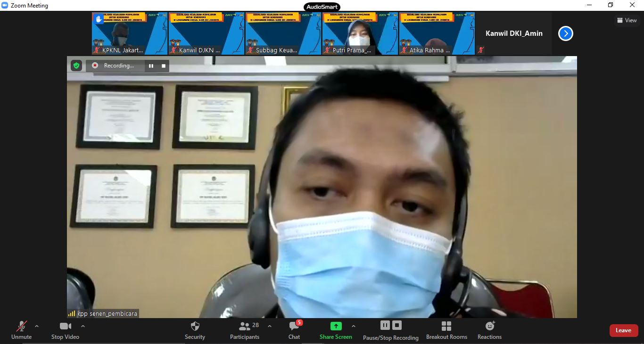Open the Reactions menu
The width and height of the screenshot is (644, 344).
point(489,330)
